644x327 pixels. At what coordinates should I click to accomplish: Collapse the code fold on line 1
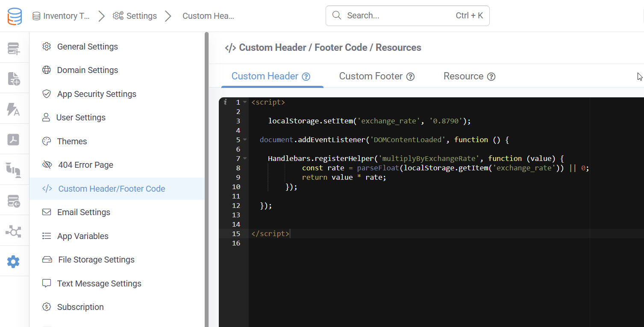click(245, 102)
